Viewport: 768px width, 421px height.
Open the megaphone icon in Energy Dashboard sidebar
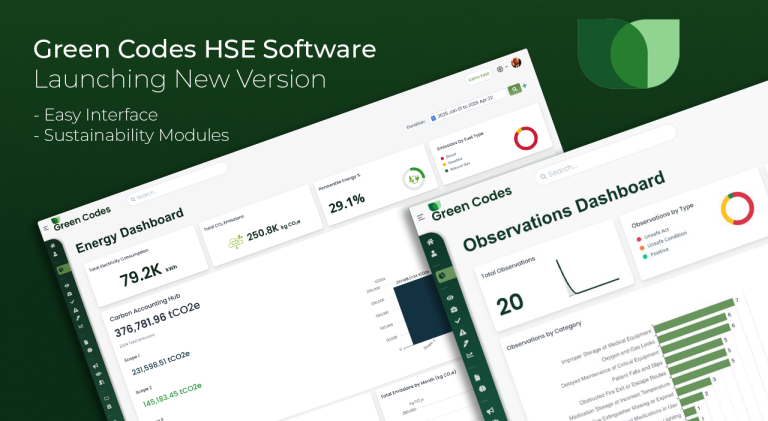pos(96,366)
